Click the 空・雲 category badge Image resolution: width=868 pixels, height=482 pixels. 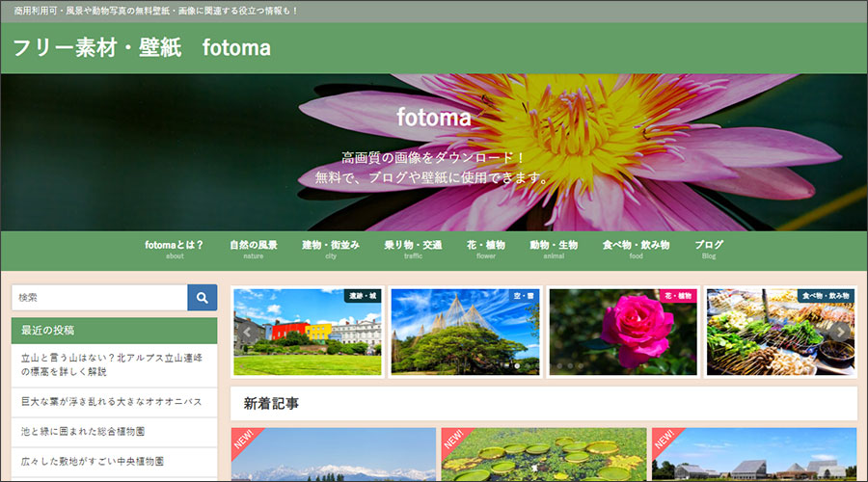[522, 296]
